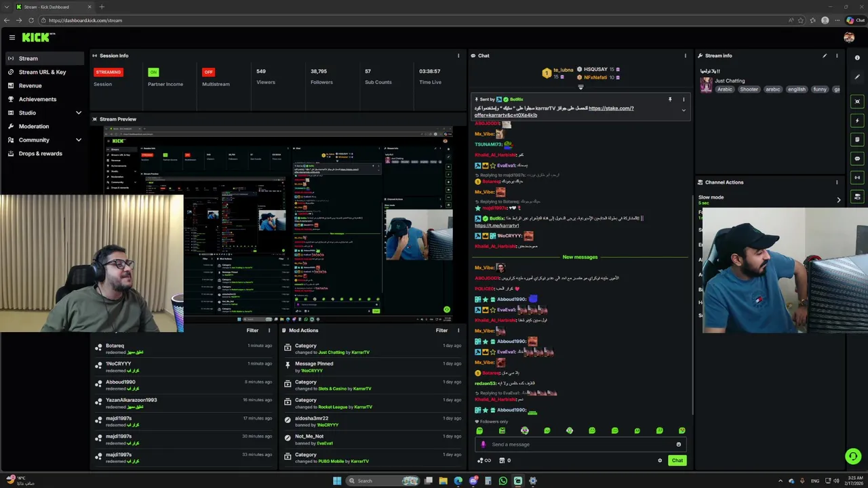Select YazanAlkarazoon1993 redemption row
868x488 pixels.
(x=183, y=403)
